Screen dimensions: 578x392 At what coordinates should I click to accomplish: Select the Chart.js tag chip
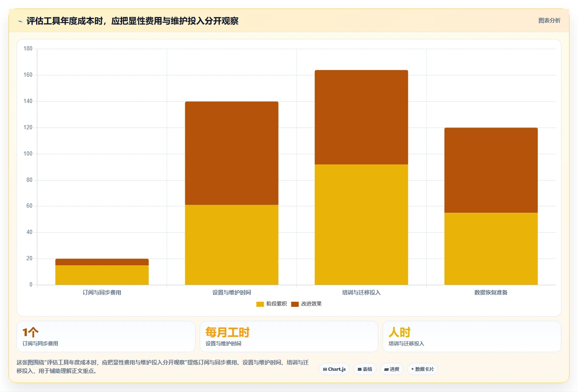pos(334,369)
